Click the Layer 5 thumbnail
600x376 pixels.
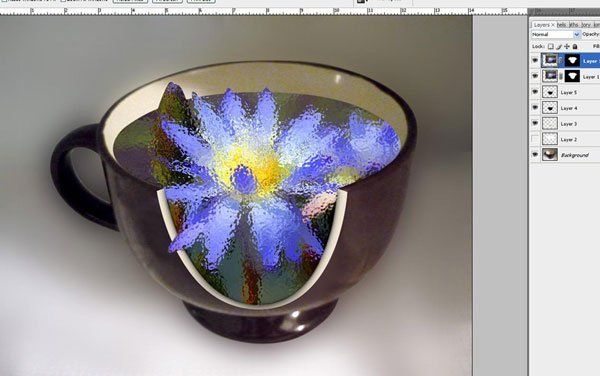point(550,92)
